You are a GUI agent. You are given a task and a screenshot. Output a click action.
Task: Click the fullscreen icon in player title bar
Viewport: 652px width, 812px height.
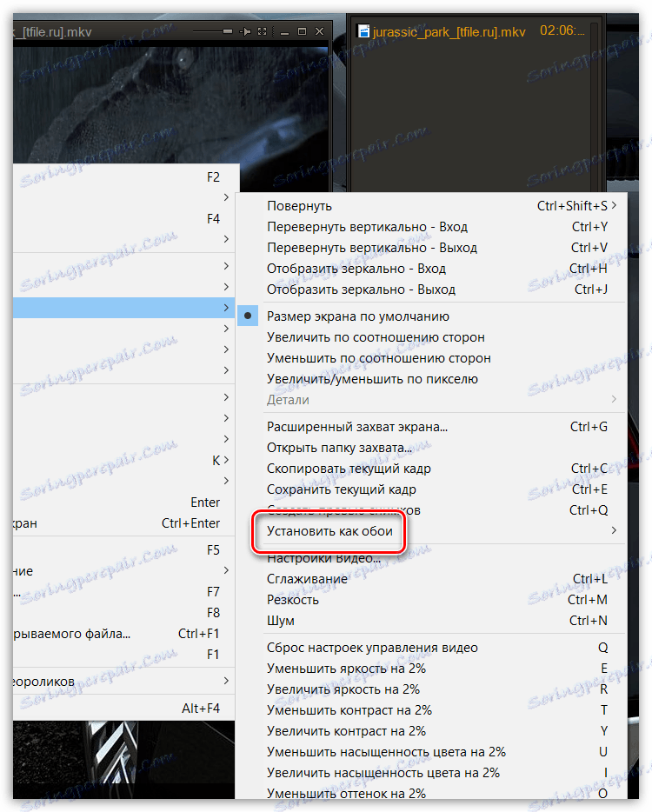click(x=262, y=31)
